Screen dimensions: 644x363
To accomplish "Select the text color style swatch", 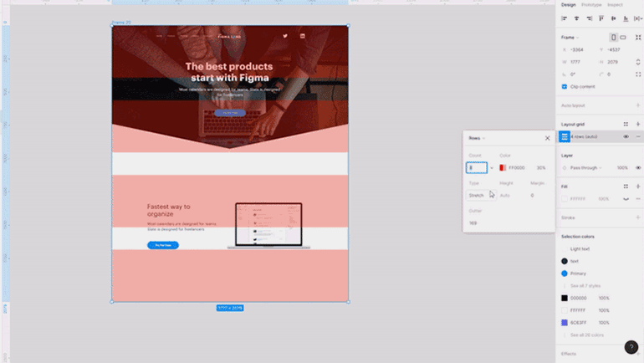I will tap(565, 261).
